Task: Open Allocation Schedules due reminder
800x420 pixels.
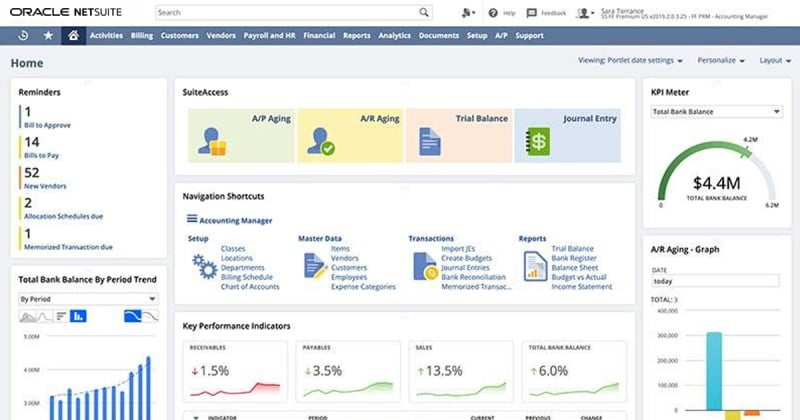Action: point(63,216)
